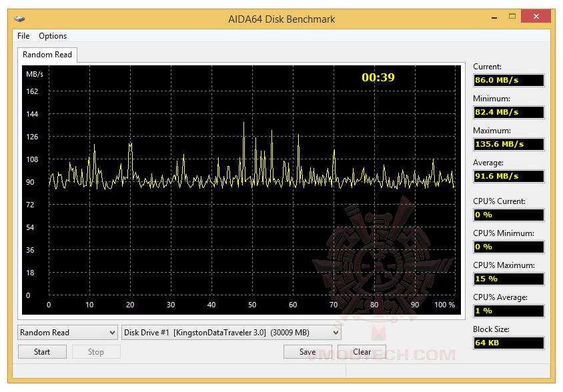Click the 162 value on the graph axis
The height and width of the screenshot is (392, 563).
(32, 91)
